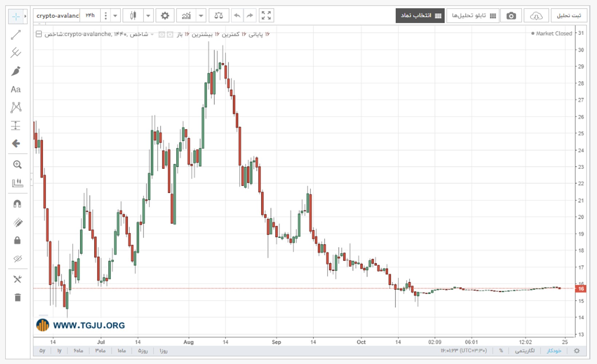Open the indicators dropdown arrow
This screenshot has height=364, width=597.
(x=201, y=16)
